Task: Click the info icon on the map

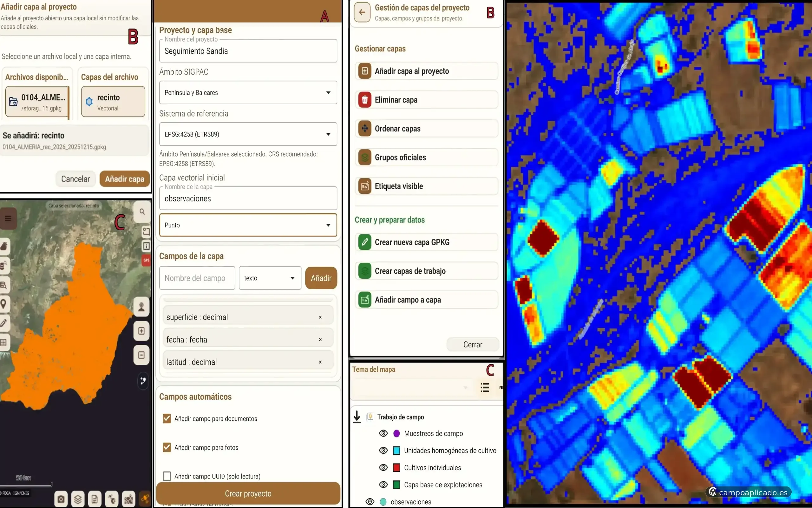Action: 146,246
